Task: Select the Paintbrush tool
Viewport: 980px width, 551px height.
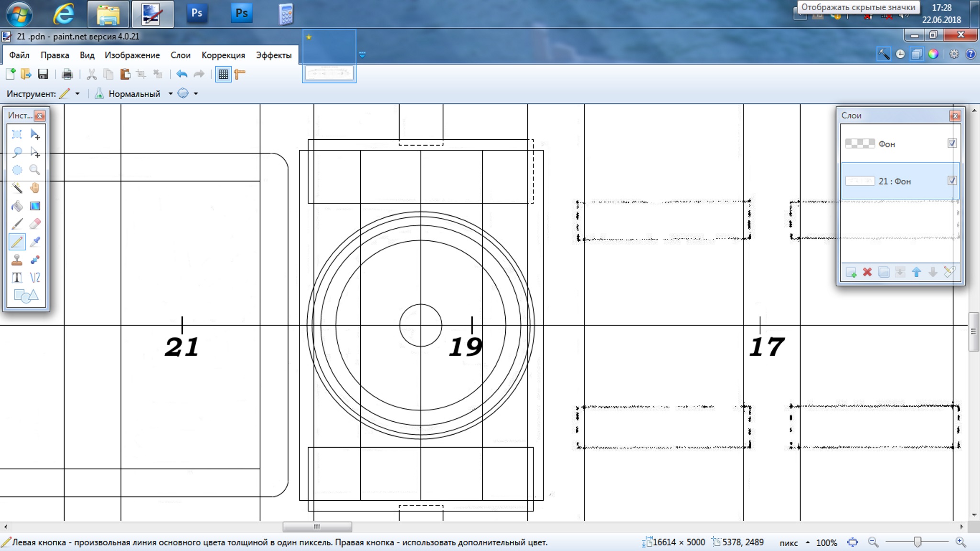Action: pyautogui.click(x=17, y=224)
